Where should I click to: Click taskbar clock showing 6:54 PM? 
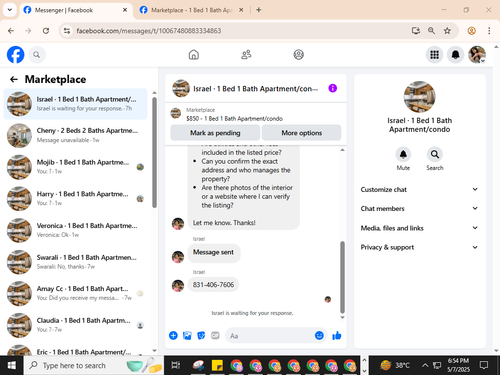(x=458, y=365)
